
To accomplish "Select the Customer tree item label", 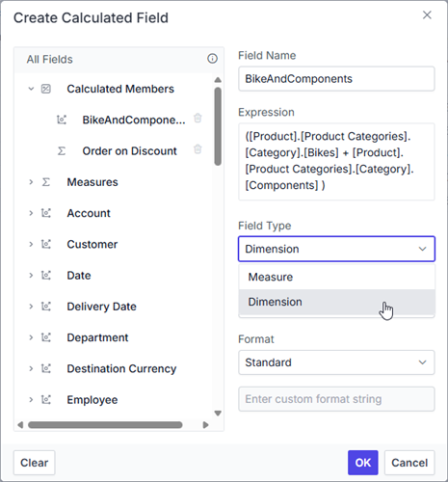I will pyautogui.click(x=92, y=244).
